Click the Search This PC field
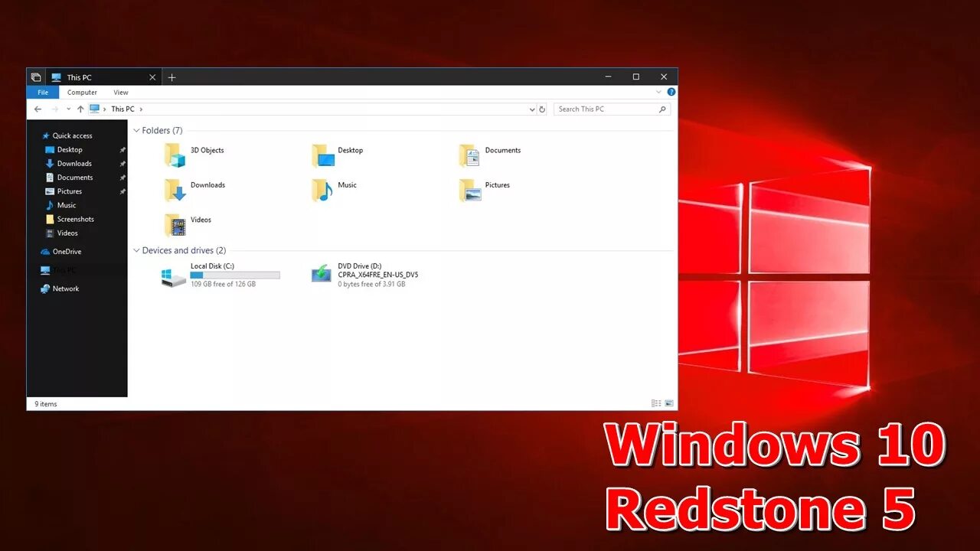Viewport: 980px width, 551px height. coord(612,109)
